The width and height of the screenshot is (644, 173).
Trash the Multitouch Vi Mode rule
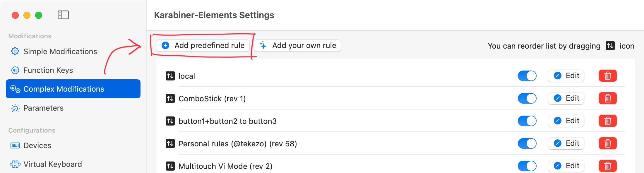pos(608,166)
